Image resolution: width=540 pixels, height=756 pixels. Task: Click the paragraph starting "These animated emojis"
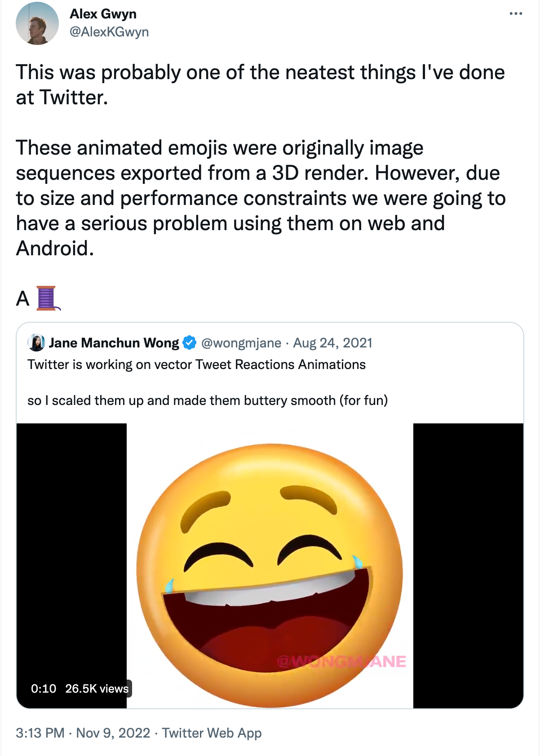click(261, 198)
